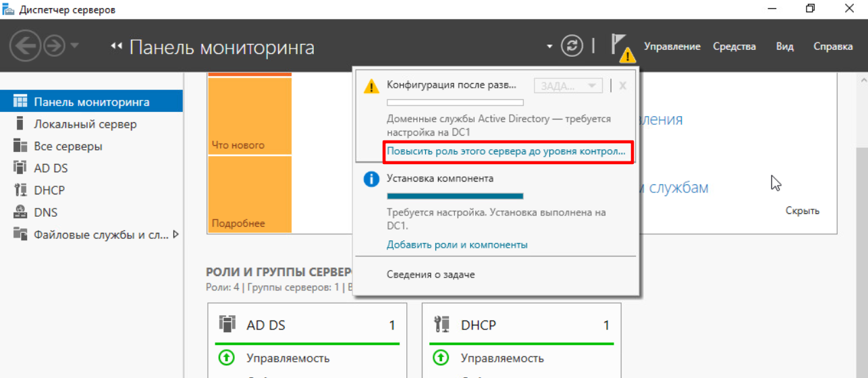Expand Файловые службы submenu arrow
The height and width of the screenshot is (378, 868).
pos(176,234)
